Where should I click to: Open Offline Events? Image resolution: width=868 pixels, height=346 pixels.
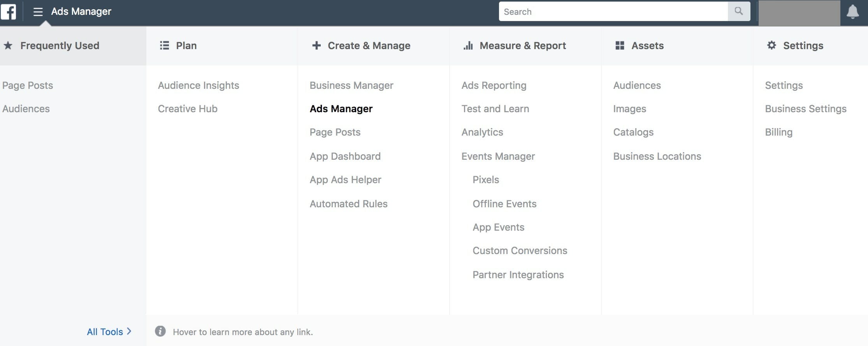click(504, 204)
